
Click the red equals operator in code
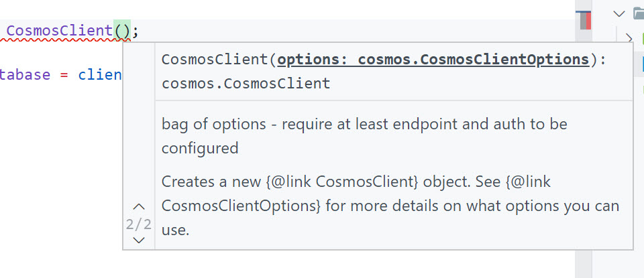[x=64, y=74]
